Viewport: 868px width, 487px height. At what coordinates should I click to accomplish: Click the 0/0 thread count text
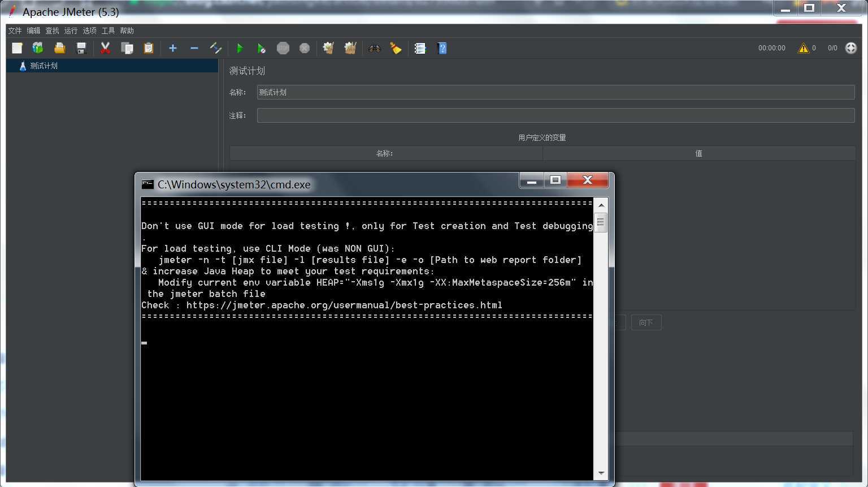click(x=832, y=48)
